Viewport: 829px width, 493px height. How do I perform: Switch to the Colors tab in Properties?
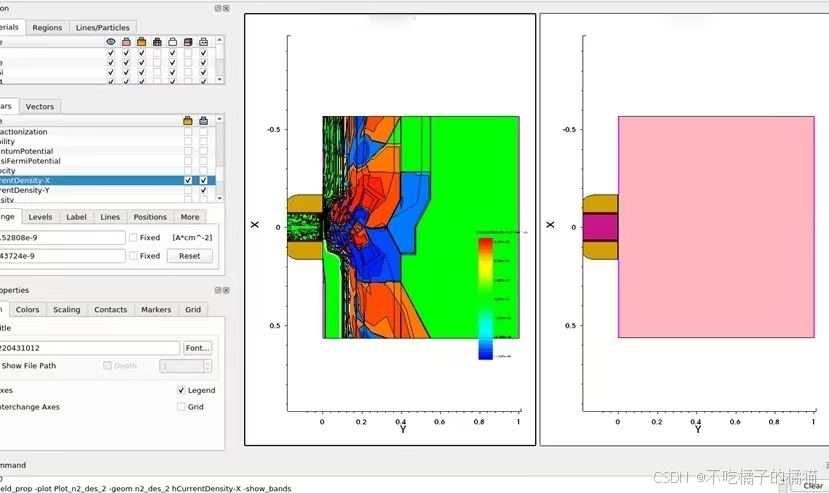(27, 309)
